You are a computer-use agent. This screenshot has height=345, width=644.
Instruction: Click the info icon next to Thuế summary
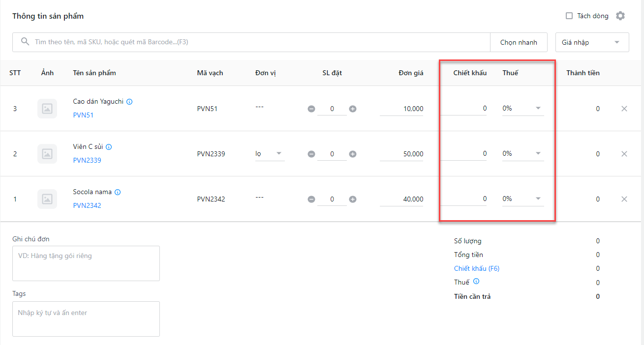tap(476, 282)
